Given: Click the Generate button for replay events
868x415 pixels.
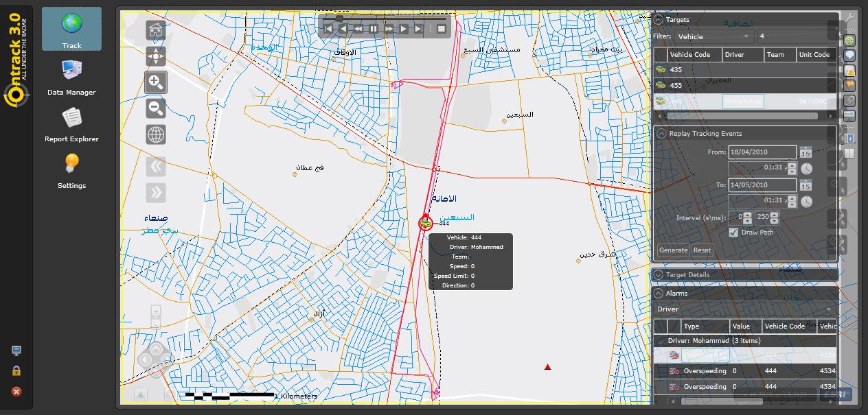Looking at the screenshot, I should [673, 250].
